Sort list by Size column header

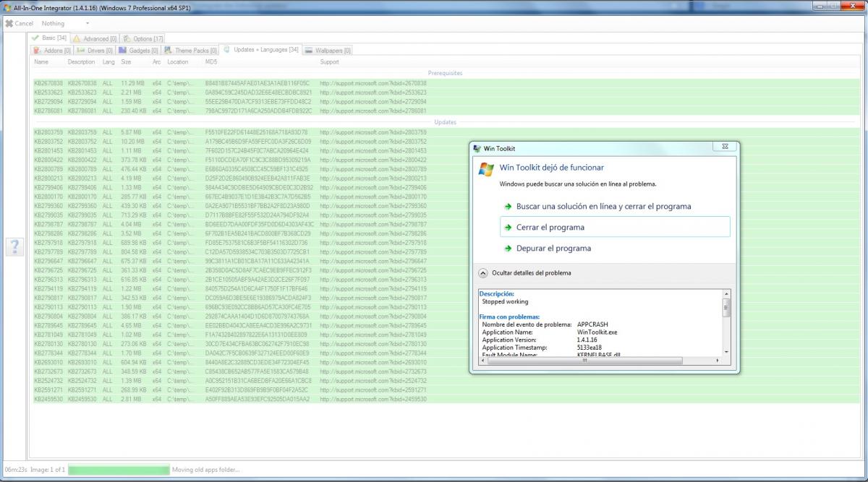click(126, 62)
